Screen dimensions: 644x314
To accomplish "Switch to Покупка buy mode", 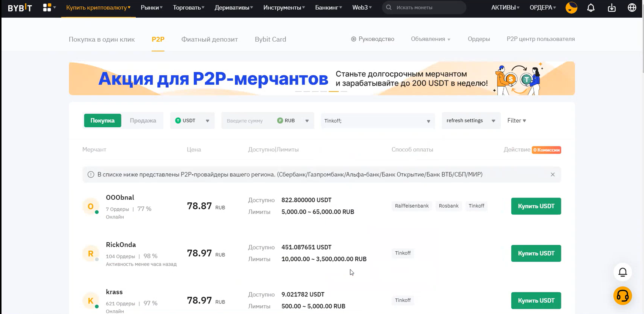I will tap(102, 121).
